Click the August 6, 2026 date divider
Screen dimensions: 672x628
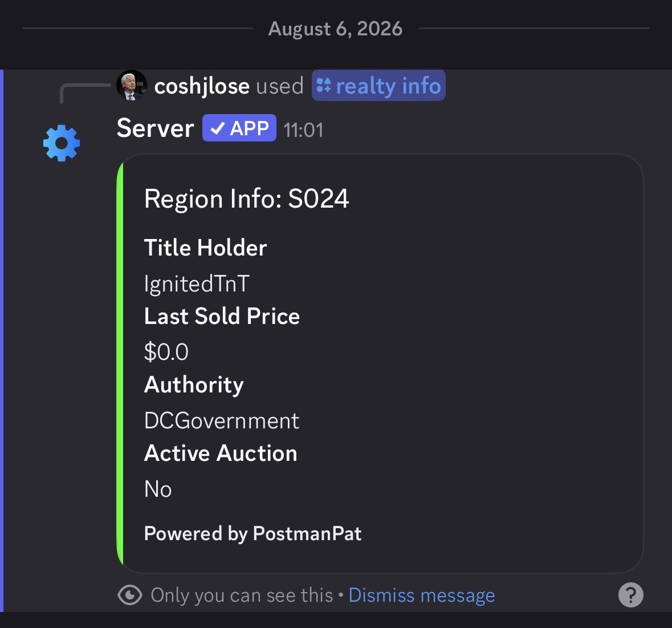point(335,29)
